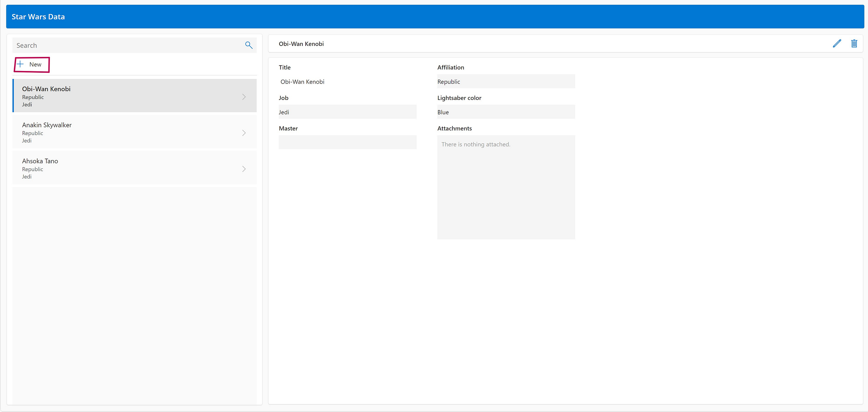The width and height of the screenshot is (868, 412).
Task: Click the Master label
Action: (288, 128)
